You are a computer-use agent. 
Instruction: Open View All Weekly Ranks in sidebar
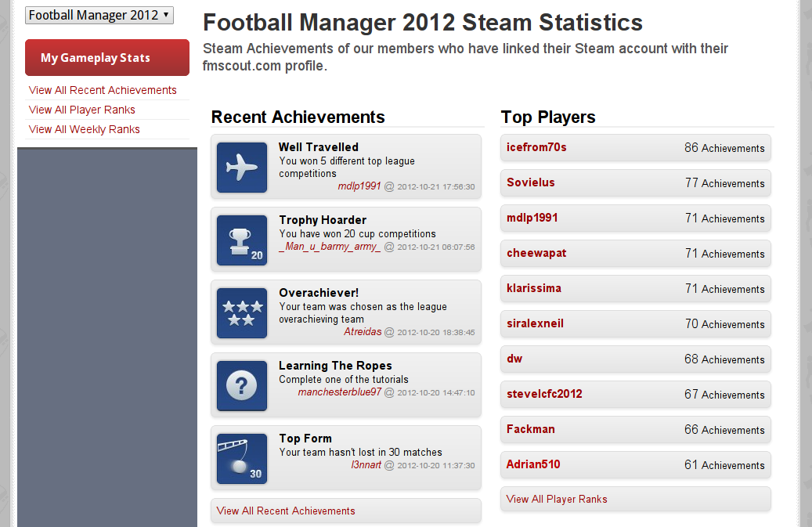[x=85, y=129]
